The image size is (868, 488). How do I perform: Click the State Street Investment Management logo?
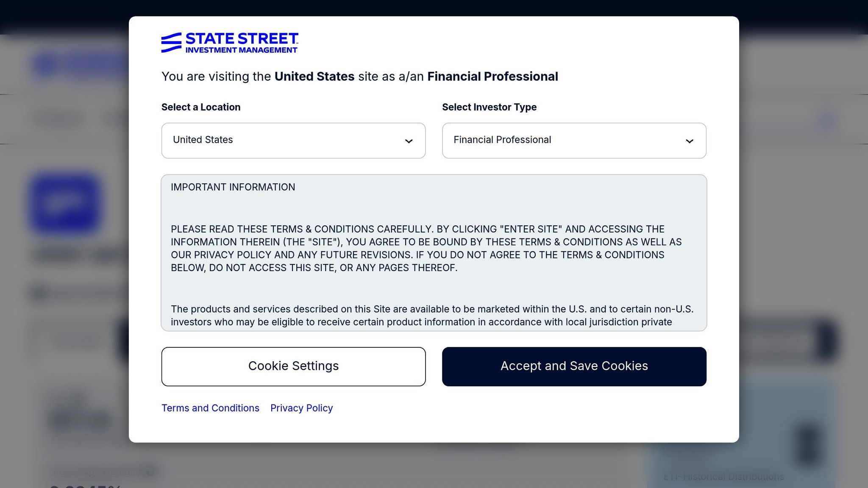tap(230, 42)
